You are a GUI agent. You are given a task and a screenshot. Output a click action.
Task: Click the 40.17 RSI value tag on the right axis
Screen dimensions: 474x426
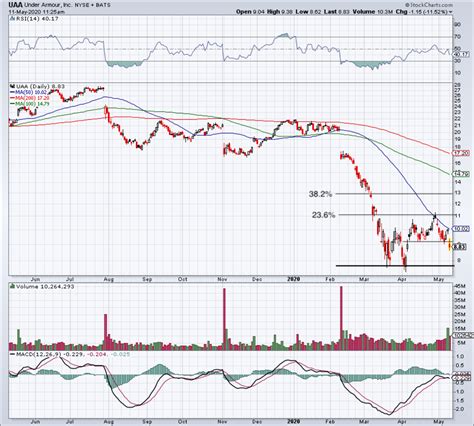point(461,54)
